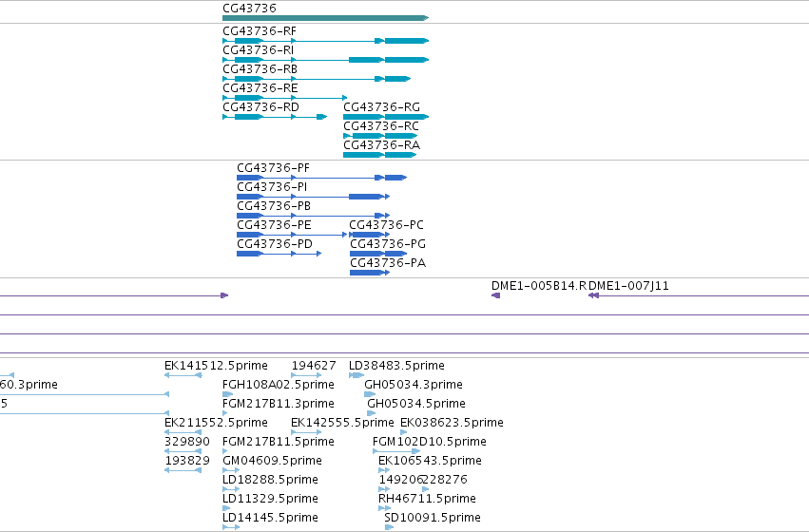This screenshot has height=532, width=809.
Task: Click protein CG43736-PA label
Action: (x=388, y=263)
